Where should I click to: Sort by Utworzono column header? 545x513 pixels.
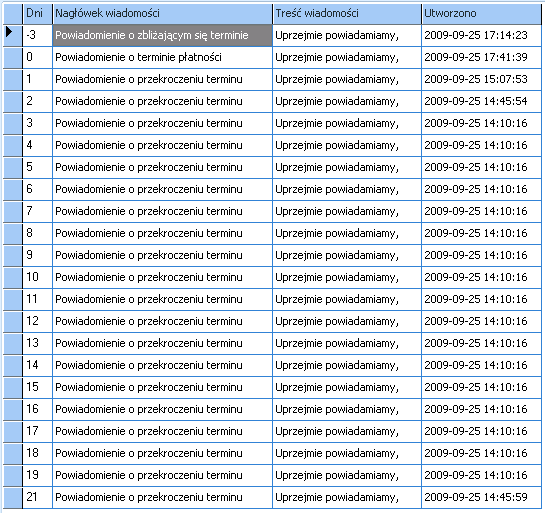[481, 14]
